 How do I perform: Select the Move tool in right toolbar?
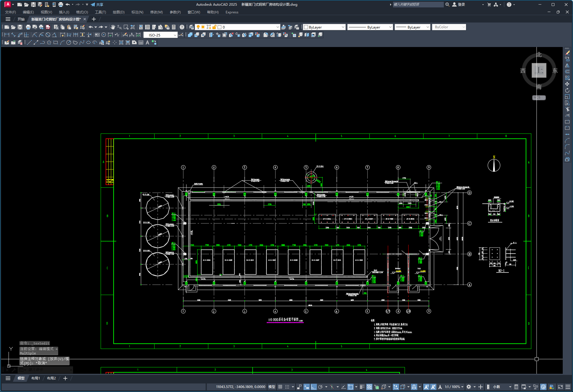pyautogui.click(x=567, y=84)
